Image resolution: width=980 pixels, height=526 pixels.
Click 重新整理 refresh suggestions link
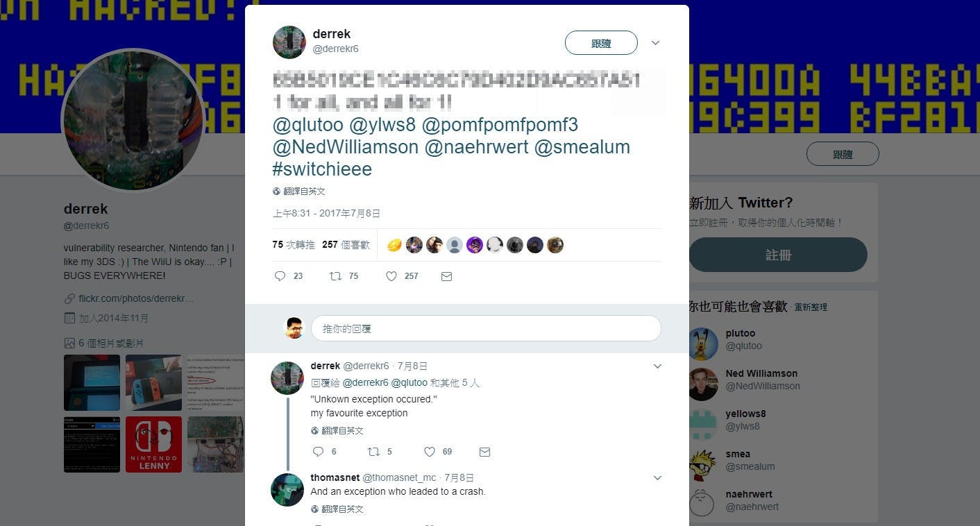pyautogui.click(x=811, y=307)
